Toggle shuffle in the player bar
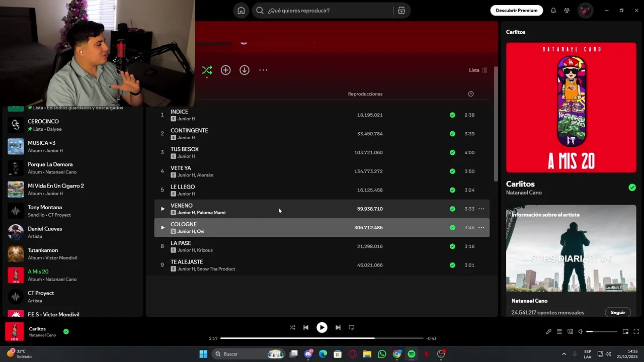Image resolution: width=644 pixels, height=362 pixels. [x=292, y=327]
